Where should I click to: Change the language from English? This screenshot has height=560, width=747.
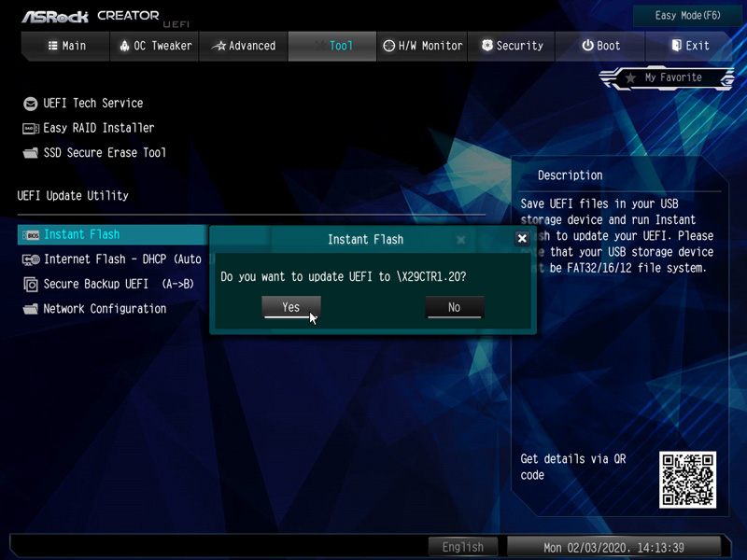[x=462, y=547]
